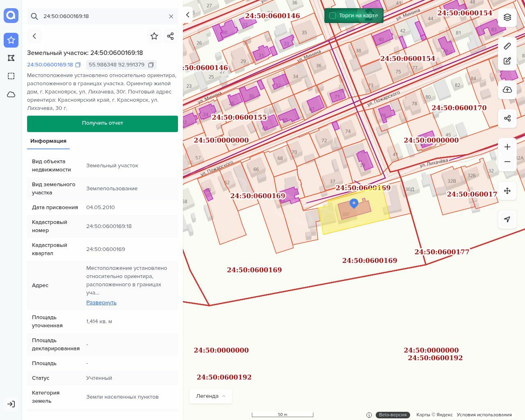The image size is (525, 420).
Task: Zoom out of the map
Action: pos(507,162)
